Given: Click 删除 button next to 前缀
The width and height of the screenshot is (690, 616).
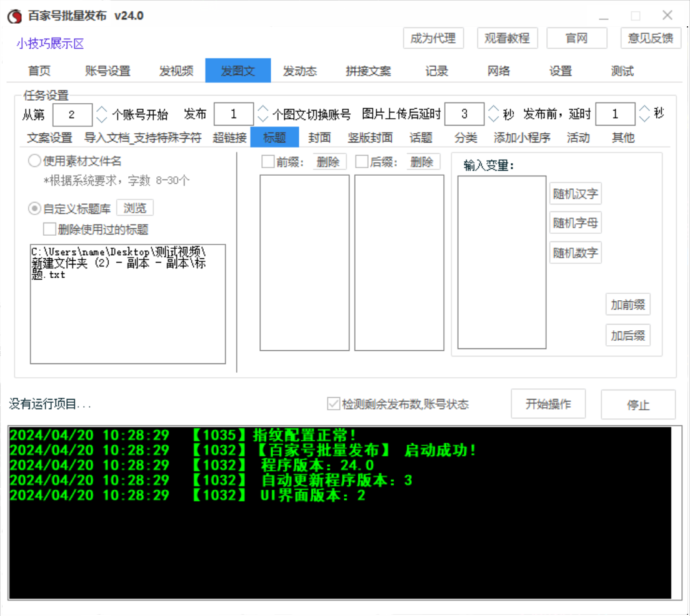Looking at the screenshot, I should (x=329, y=162).
